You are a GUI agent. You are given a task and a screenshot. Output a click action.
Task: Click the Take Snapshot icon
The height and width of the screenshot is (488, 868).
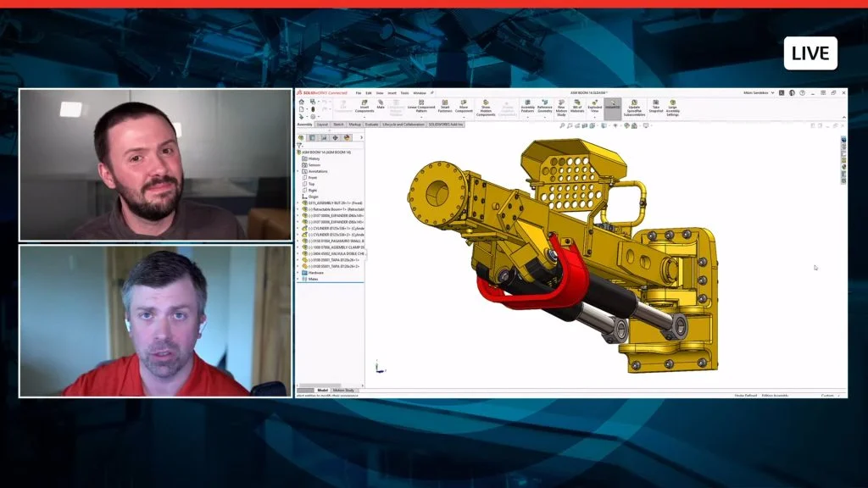(x=655, y=106)
